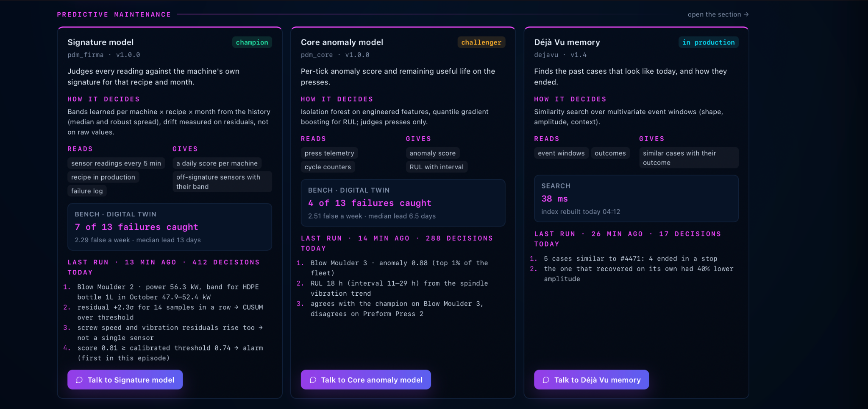Screen dimensions: 868x409
Task: Click the 'cycle counters' chip
Action: (x=328, y=167)
